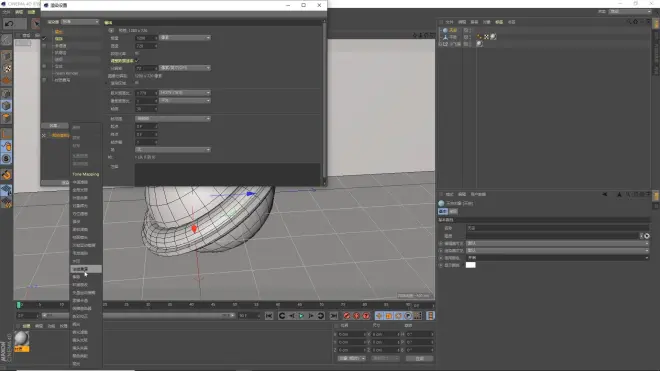Switch to Points mode in the left toolbar

click(x=6, y=93)
